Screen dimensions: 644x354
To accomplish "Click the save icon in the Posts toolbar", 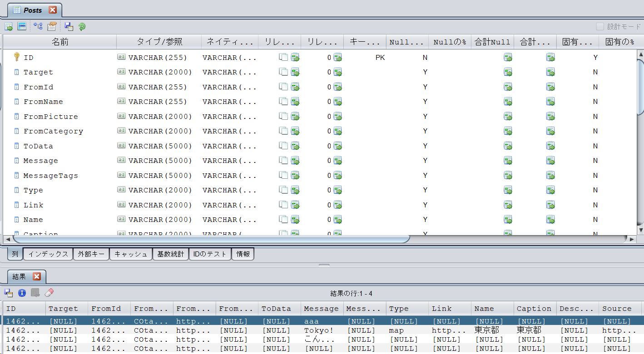I will point(69,26).
